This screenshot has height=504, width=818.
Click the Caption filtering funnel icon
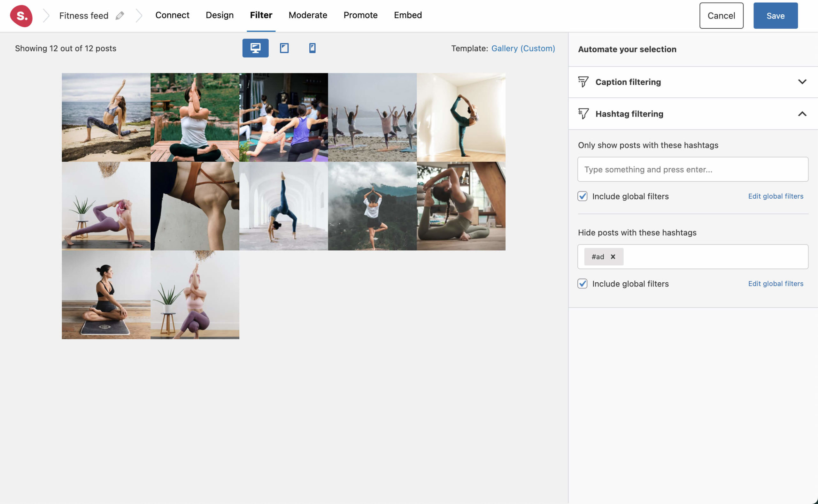pyautogui.click(x=583, y=82)
